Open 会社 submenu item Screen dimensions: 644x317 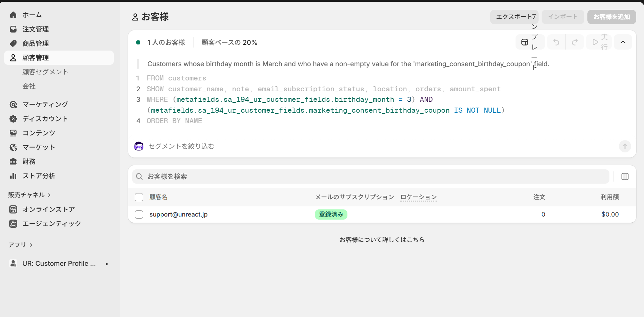point(29,86)
